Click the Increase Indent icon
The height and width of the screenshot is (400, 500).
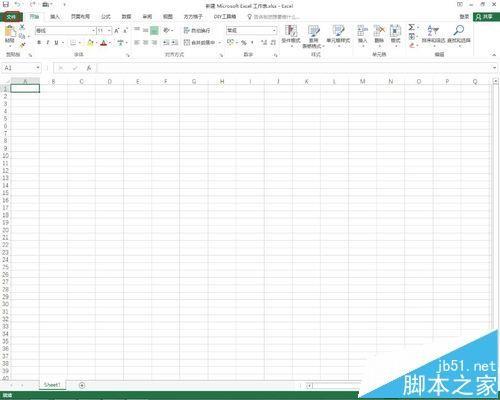(175, 42)
